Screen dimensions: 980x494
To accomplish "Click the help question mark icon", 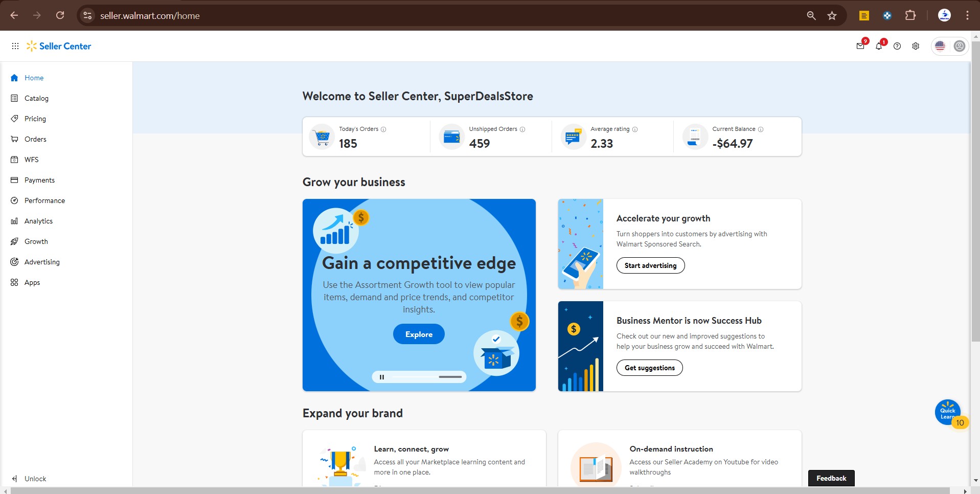I will pyautogui.click(x=897, y=46).
